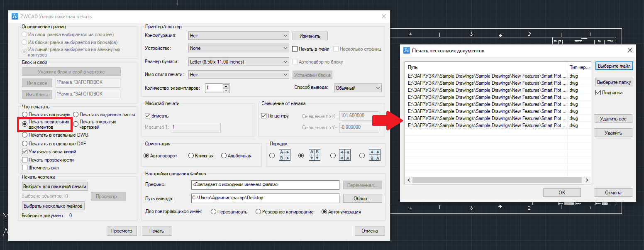Viewport: 644px width, 250px height.
Task: Open the 'Устройство' device dropdown
Action: 239,49
